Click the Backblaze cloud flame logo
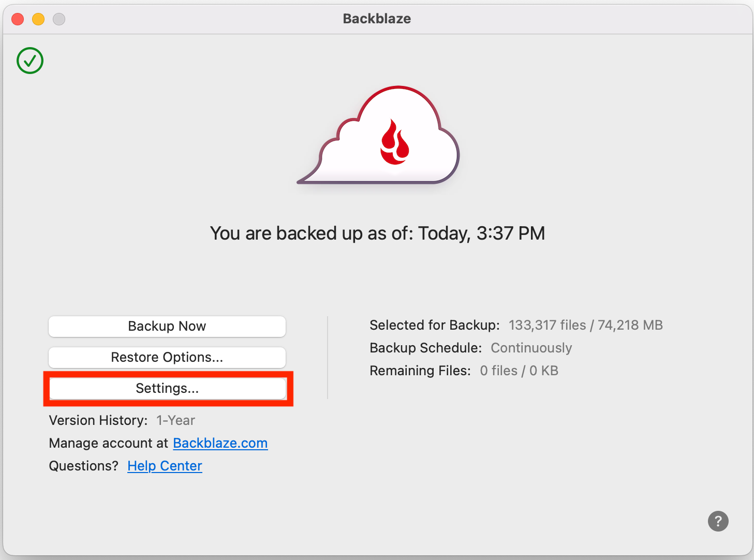 (x=378, y=136)
